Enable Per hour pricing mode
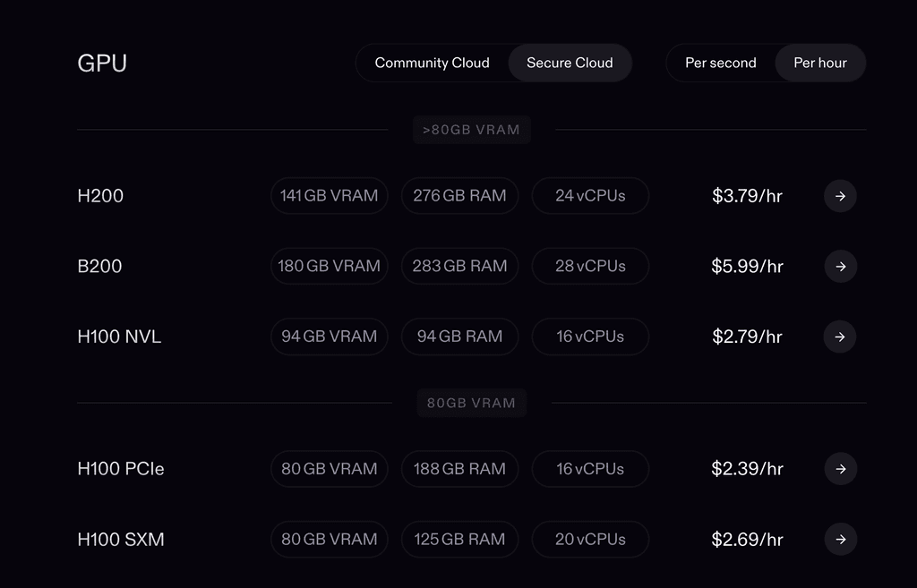Screen dimensions: 917x588 tap(820, 63)
